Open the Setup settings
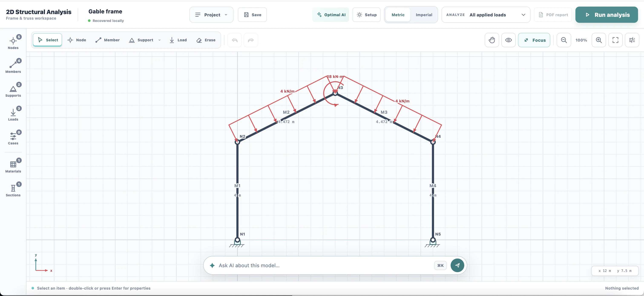 tap(367, 15)
